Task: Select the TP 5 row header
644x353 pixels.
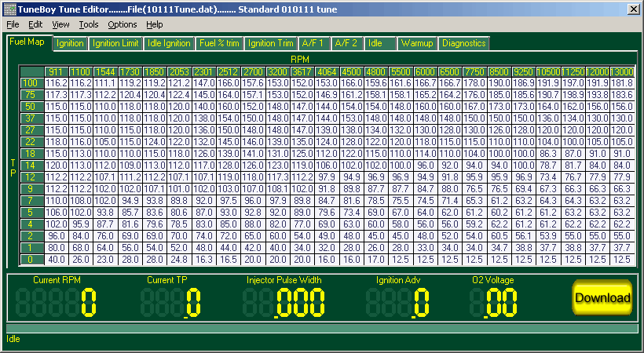Action: click(x=31, y=213)
